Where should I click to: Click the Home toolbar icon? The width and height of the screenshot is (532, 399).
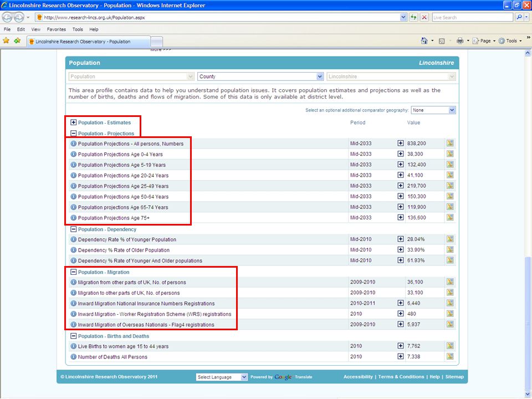pos(424,40)
